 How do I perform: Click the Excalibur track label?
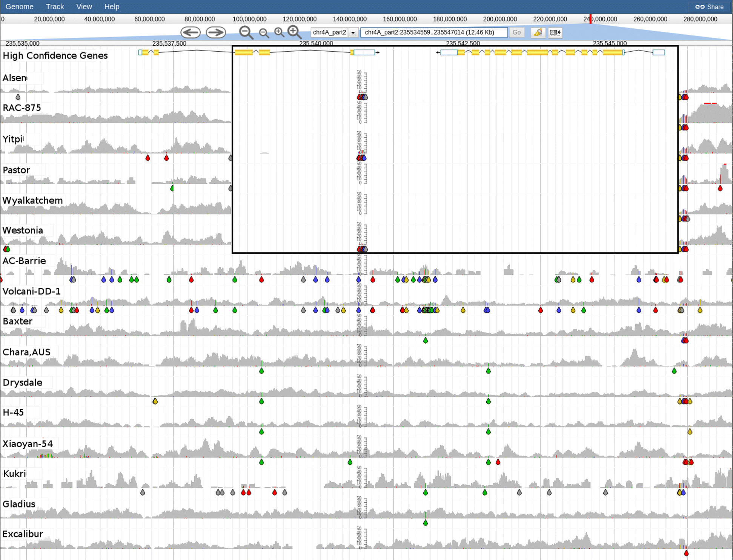23,534
